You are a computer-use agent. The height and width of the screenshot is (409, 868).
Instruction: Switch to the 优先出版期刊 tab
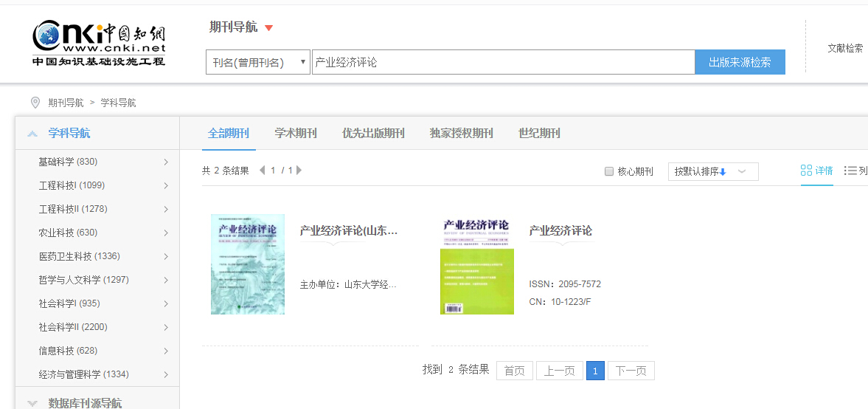click(x=373, y=134)
